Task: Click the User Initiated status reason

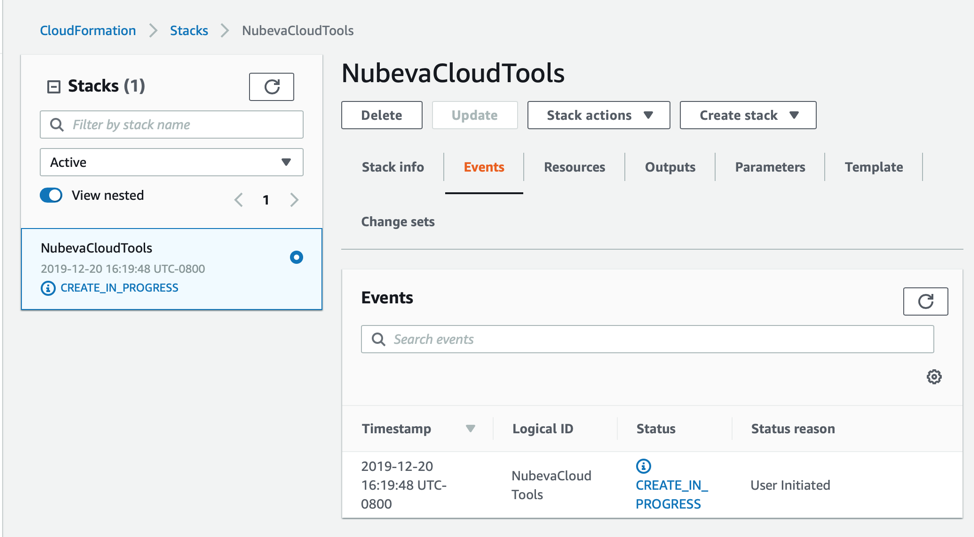Action: tap(790, 485)
